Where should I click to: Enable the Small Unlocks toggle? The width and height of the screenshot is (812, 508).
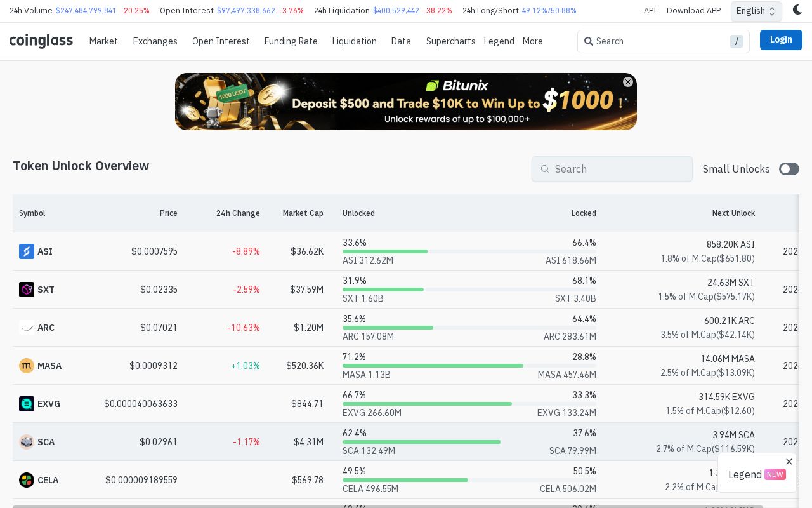pyautogui.click(x=789, y=169)
